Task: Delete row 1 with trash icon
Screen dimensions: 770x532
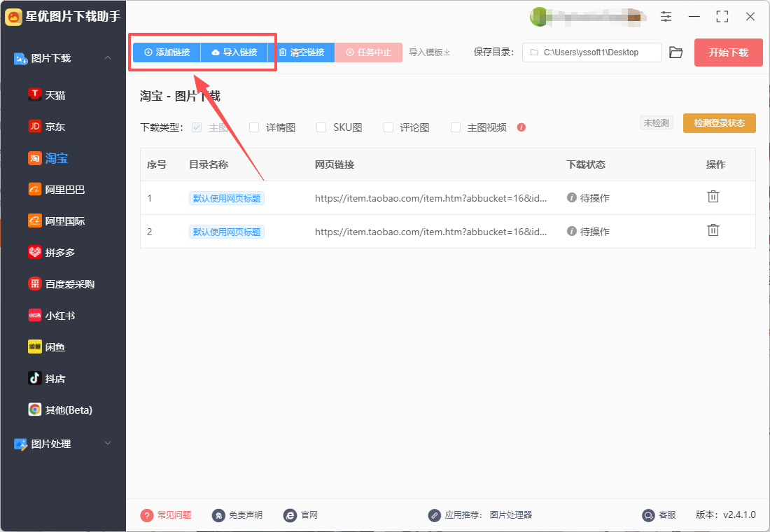Action: click(713, 197)
